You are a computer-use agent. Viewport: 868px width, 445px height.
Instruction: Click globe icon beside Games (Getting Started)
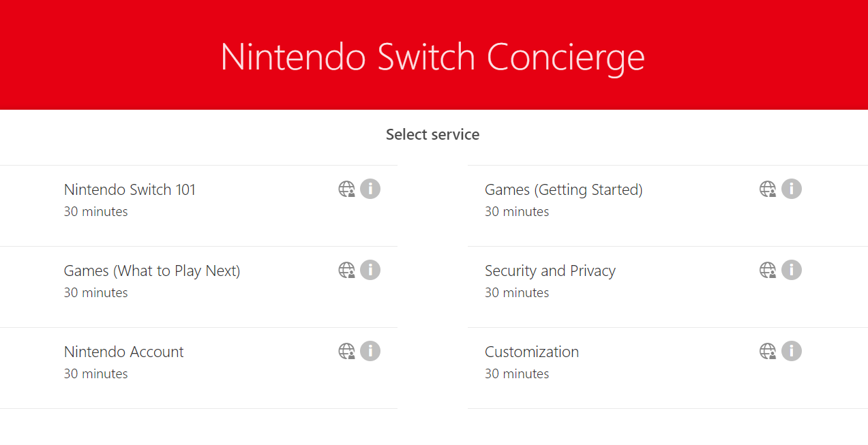[768, 189]
